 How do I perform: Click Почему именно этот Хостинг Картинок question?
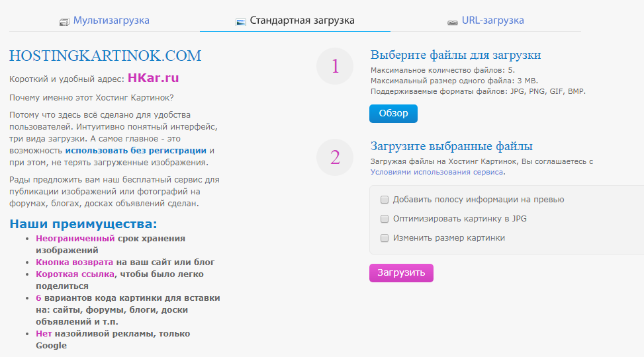(x=91, y=98)
